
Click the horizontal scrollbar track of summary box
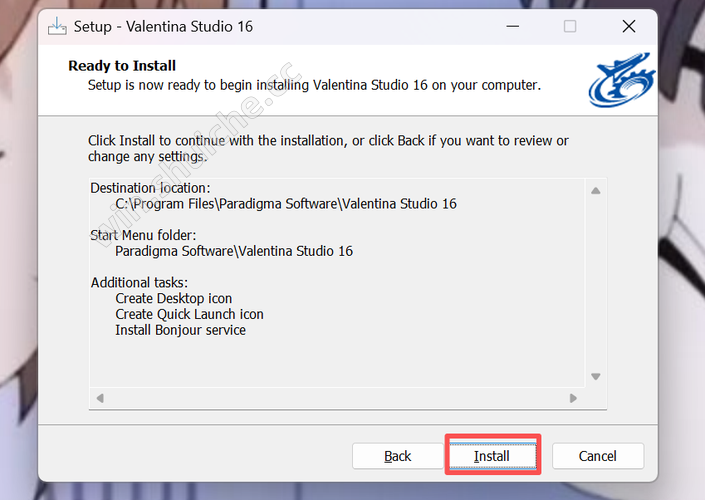(x=336, y=398)
